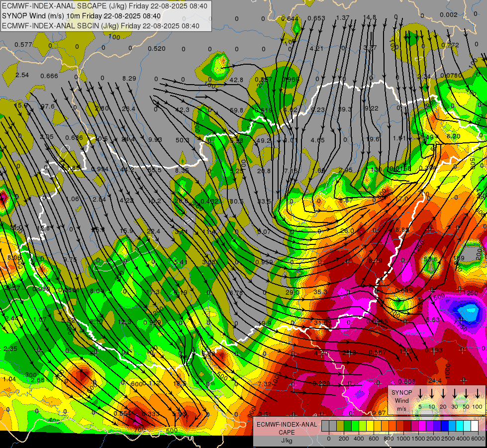
Task: Click the station value 29.0
Action: coord(292,292)
